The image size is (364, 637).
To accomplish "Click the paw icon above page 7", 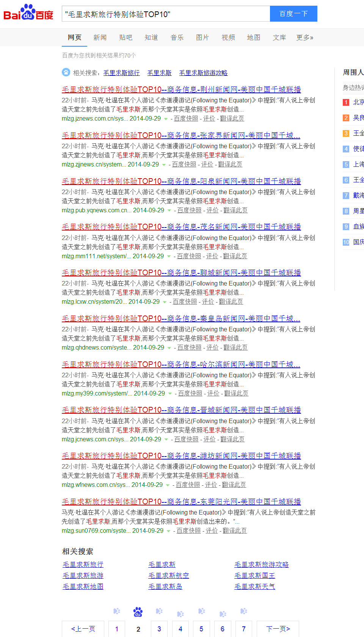I will pyautogui.click(x=244, y=611).
